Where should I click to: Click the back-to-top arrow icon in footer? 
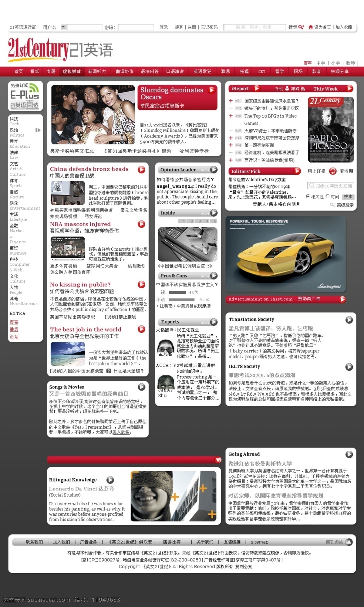349,542
